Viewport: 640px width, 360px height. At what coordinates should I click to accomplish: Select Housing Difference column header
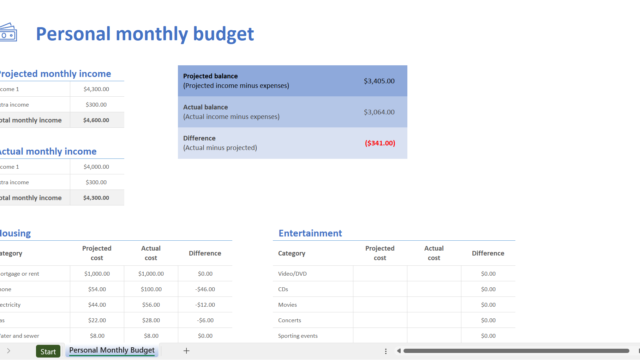[205, 253]
